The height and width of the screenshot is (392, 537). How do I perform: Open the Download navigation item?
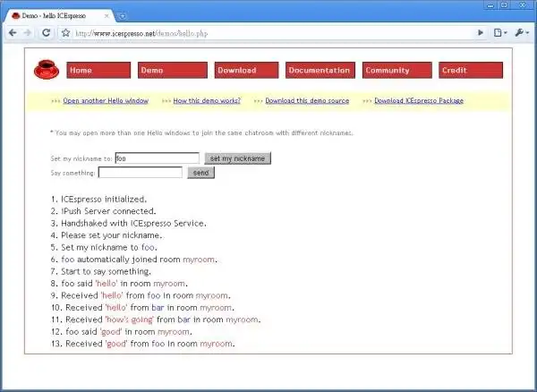click(247, 70)
